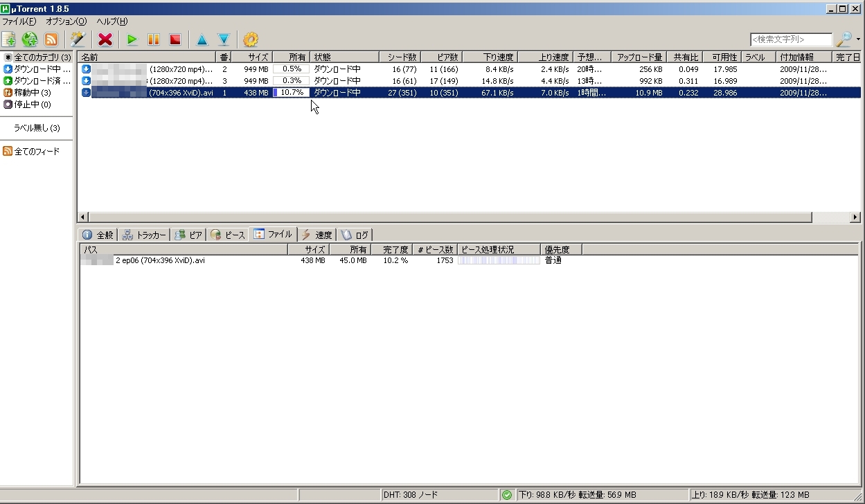Viewport: 865px width, 504px height.
Task: Select ラベル無し (3) in sidebar
Action: [x=37, y=128]
